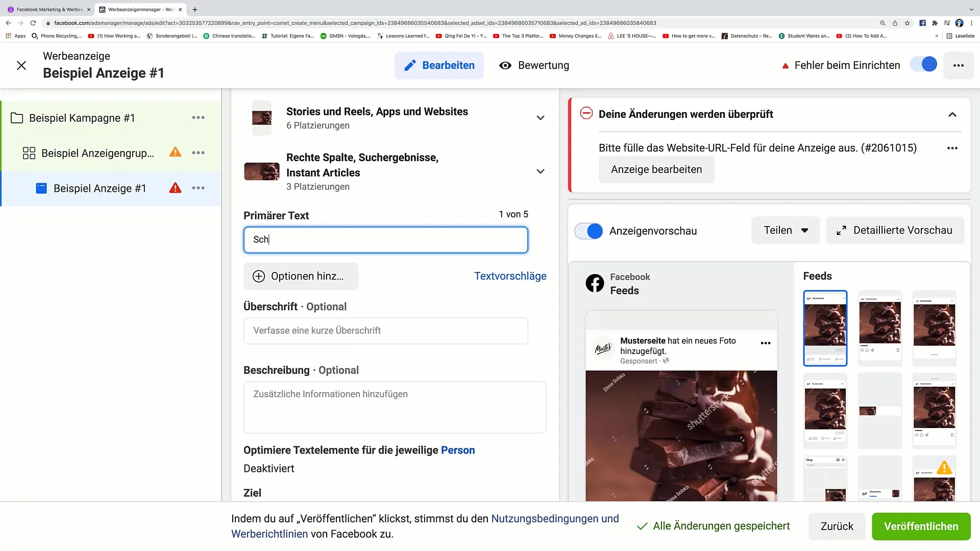
Task: Click Veröffentlichen to publish the ad
Action: click(x=920, y=526)
